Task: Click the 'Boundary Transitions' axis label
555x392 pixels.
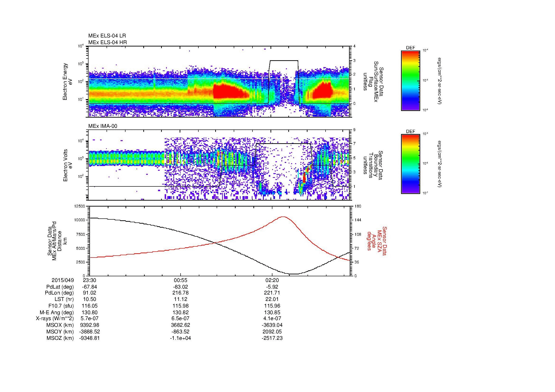Action: (373, 166)
